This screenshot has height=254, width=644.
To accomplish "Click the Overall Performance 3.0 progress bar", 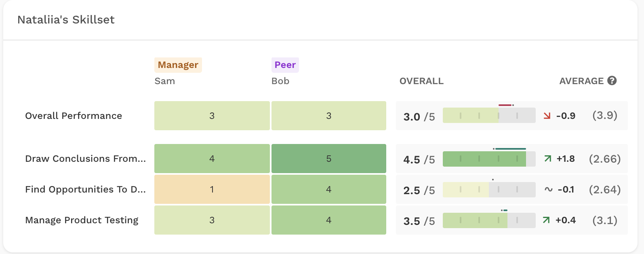I will [489, 116].
